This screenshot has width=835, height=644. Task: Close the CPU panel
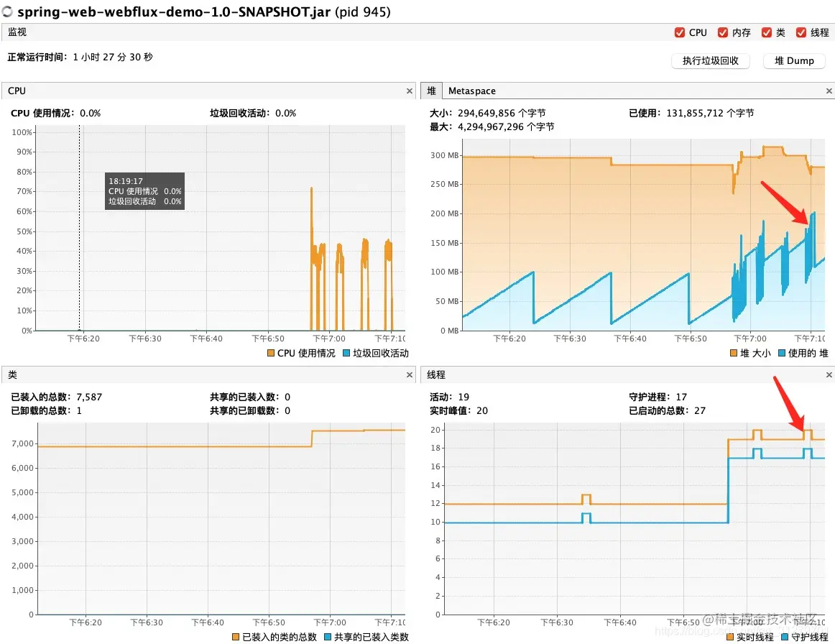coord(410,91)
